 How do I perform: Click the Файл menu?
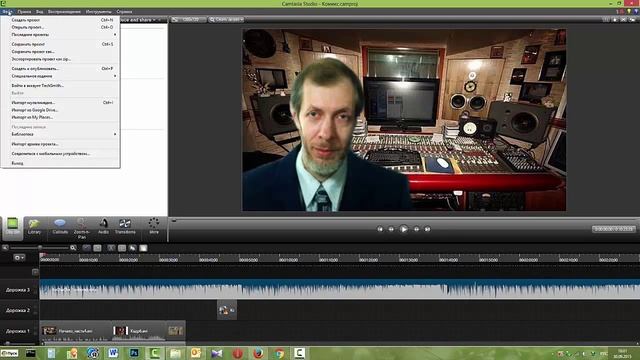tap(7, 12)
